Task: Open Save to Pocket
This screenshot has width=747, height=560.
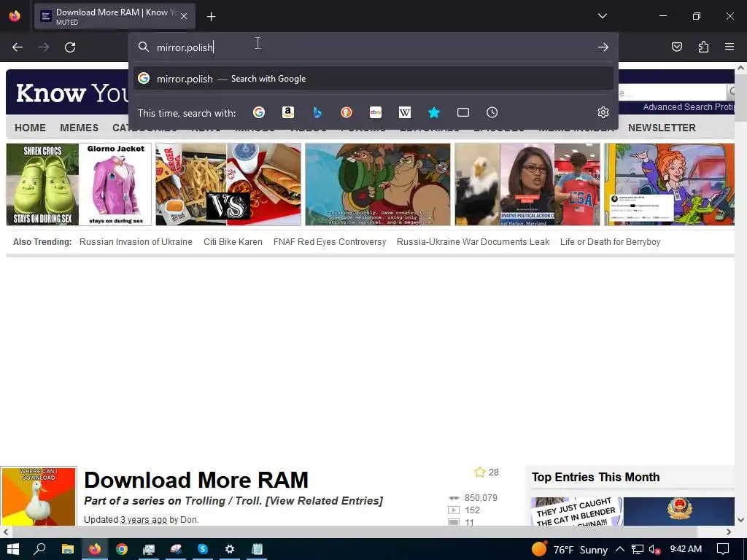Action: (676, 47)
